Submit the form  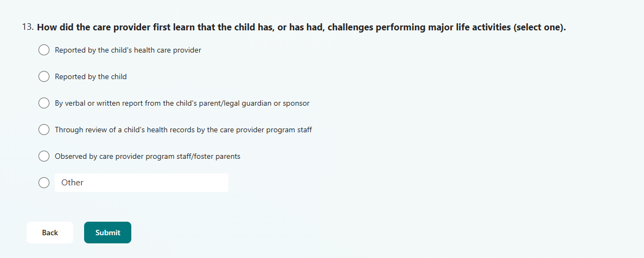tap(107, 233)
